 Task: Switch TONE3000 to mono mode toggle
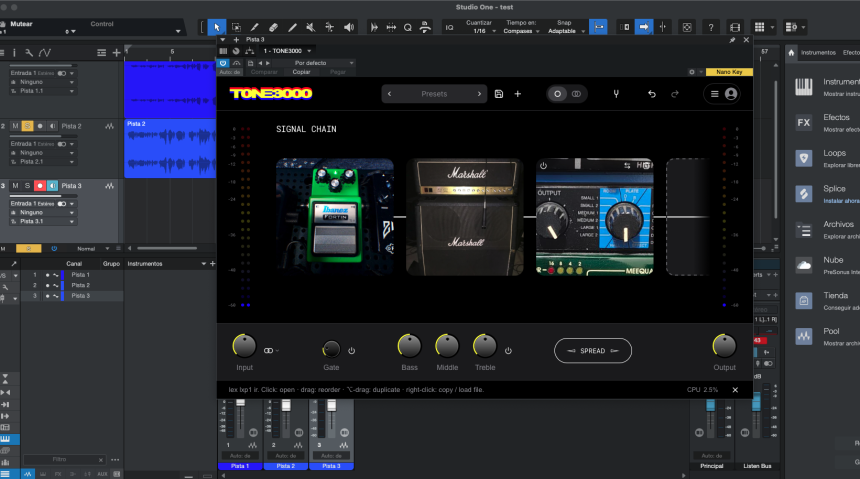pyautogui.click(x=557, y=94)
